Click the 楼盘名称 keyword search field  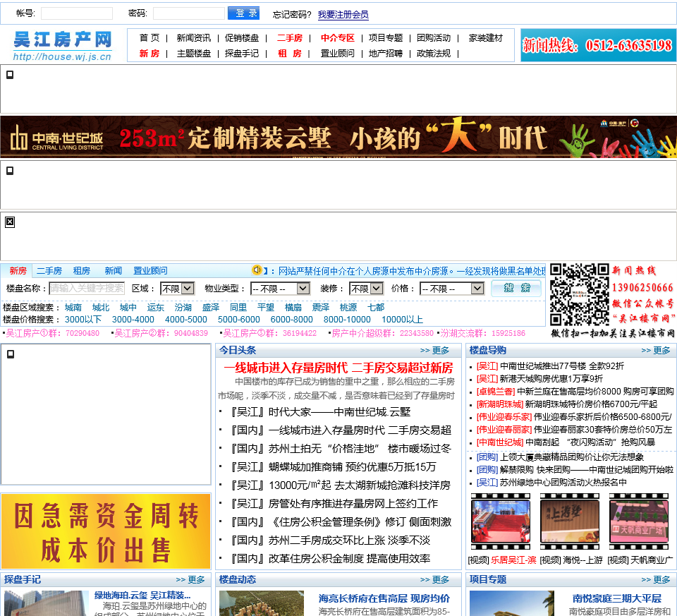tap(87, 288)
